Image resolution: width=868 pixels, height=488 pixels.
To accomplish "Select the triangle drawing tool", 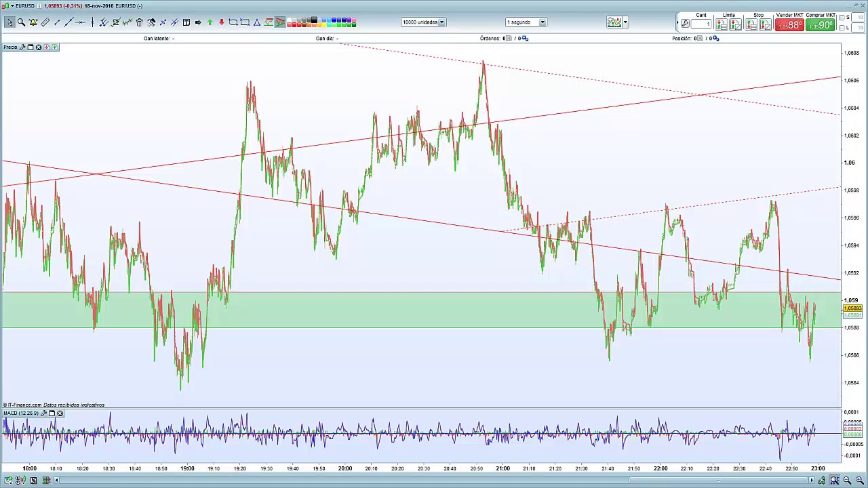I will pos(256,22).
